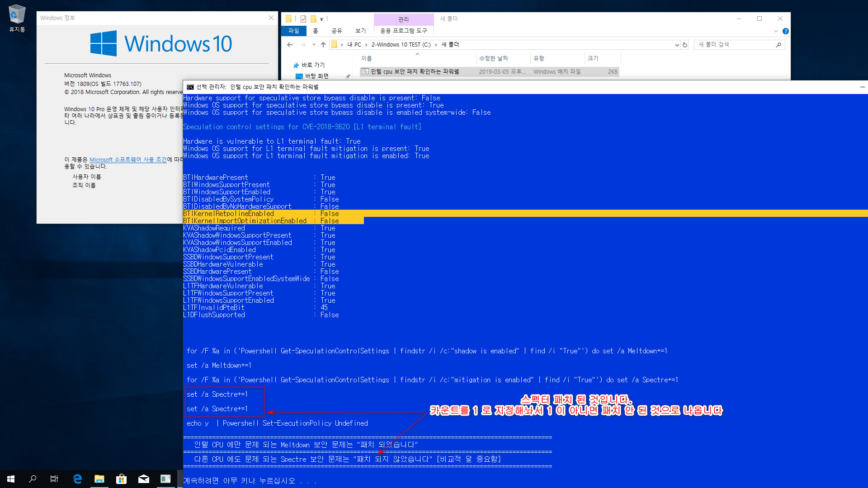This screenshot has height=488, width=868.
Task: Refresh the Explorer address bar
Action: pyautogui.click(x=685, y=45)
